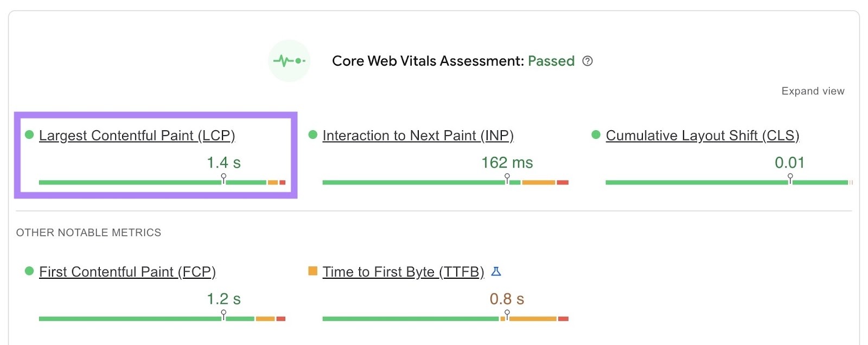Open the Largest Contentful Paint link
Viewport: 868px width, 345px height.
click(x=137, y=136)
